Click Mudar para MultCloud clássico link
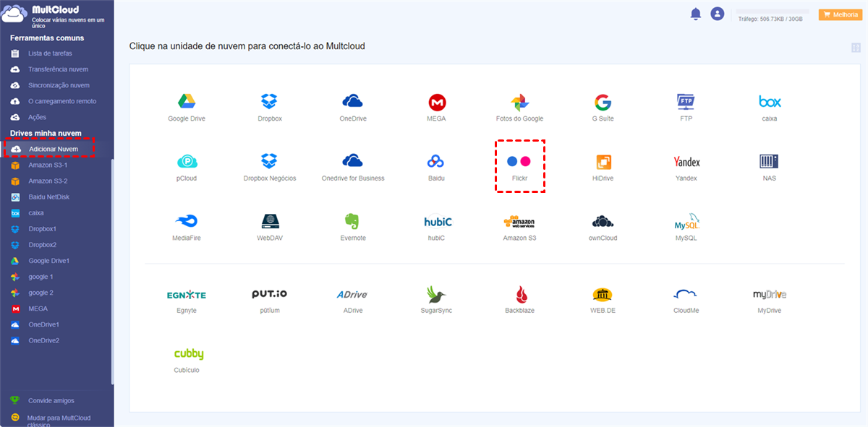This screenshot has width=868, height=427. tap(58, 420)
